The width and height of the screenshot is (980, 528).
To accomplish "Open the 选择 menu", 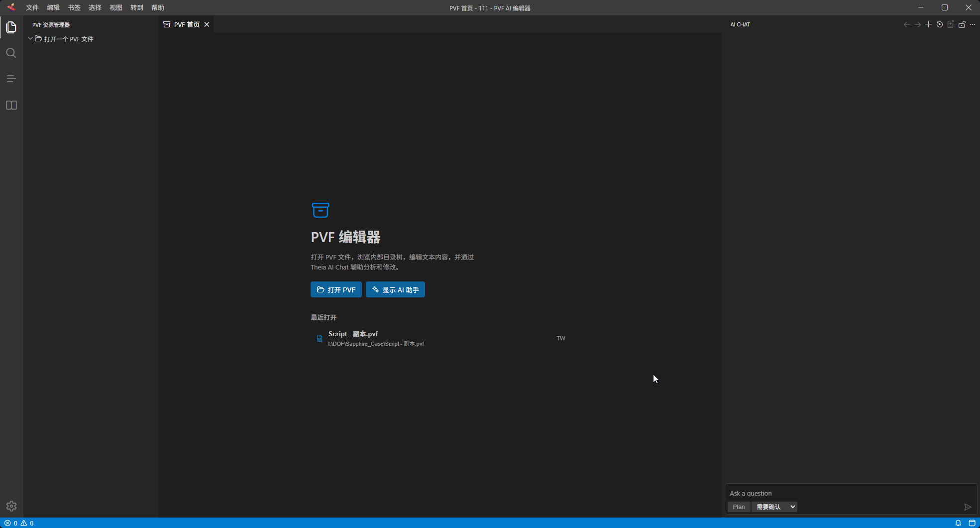I will (x=95, y=7).
